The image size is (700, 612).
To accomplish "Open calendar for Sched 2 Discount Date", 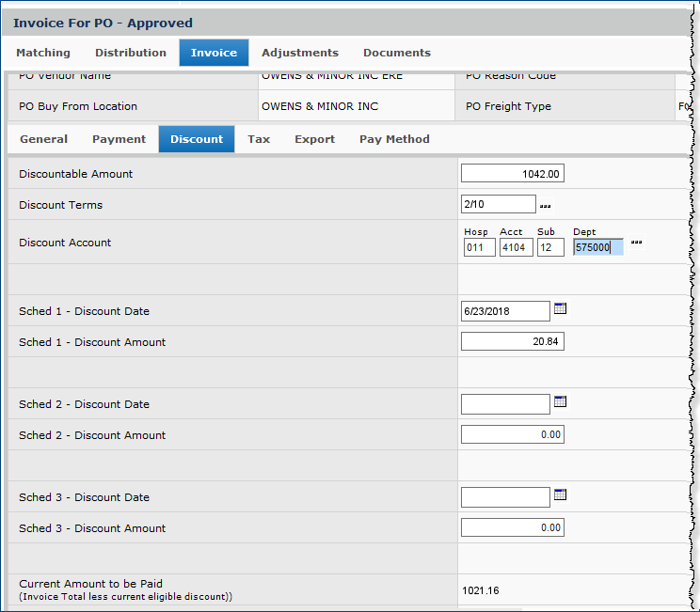I will pyautogui.click(x=561, y=401).
